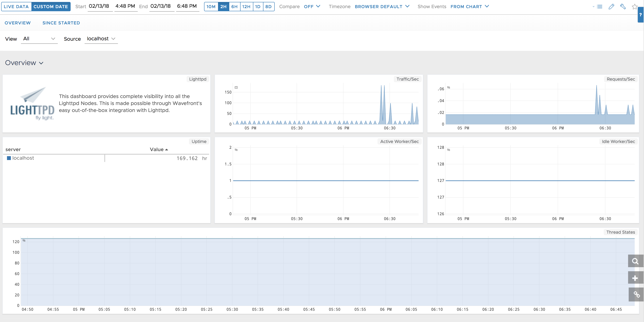Click the server column header

point(13,150)
